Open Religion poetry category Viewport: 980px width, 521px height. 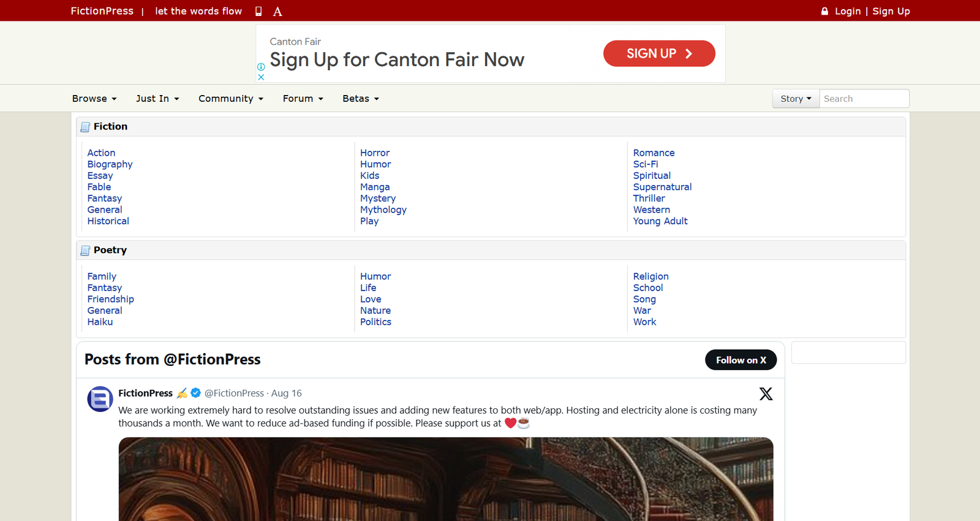[x=651, y=276]
